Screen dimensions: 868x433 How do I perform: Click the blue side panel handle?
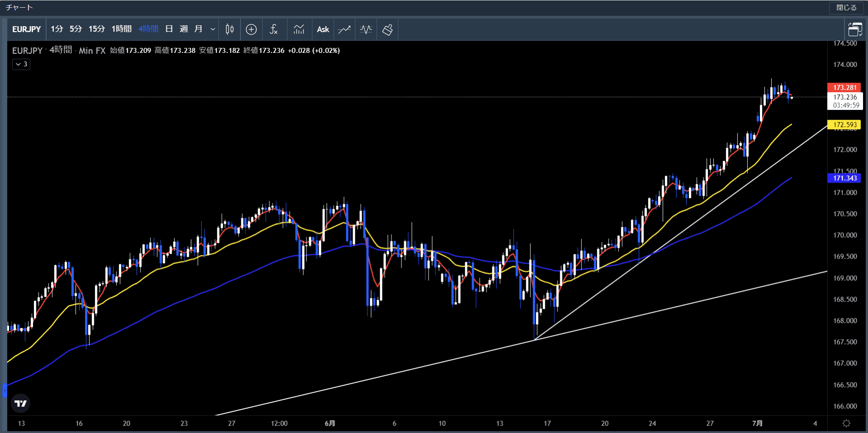click(5, 390)
